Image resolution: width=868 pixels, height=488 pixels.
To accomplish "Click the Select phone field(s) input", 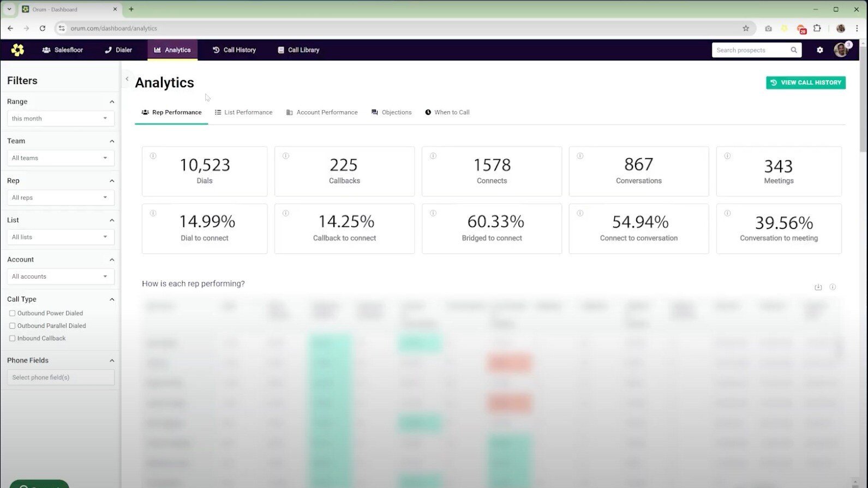I will pyautogui.click(x=60, y=377).
